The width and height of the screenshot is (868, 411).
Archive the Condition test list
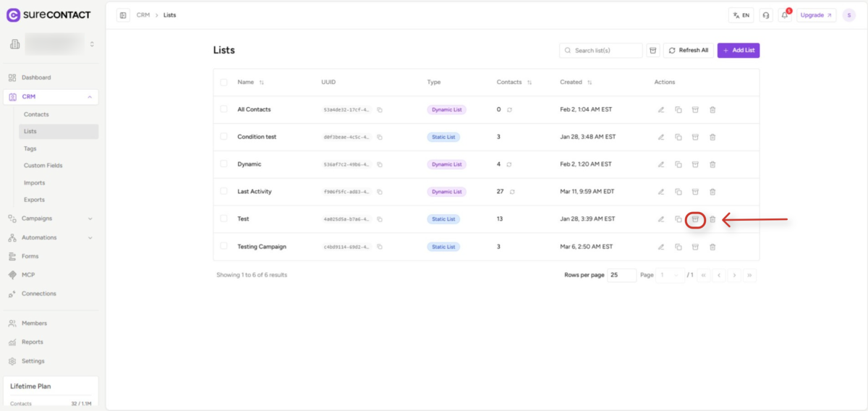(x=695, y=137)
